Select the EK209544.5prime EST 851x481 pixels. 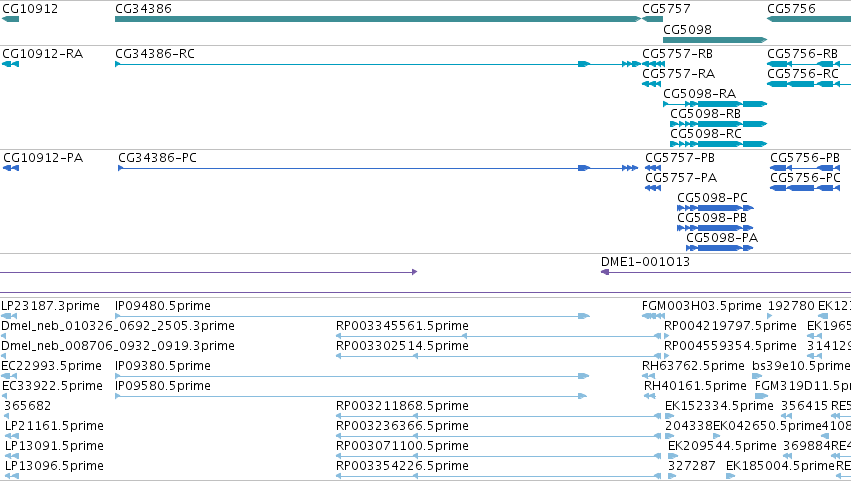pos(722,446)
